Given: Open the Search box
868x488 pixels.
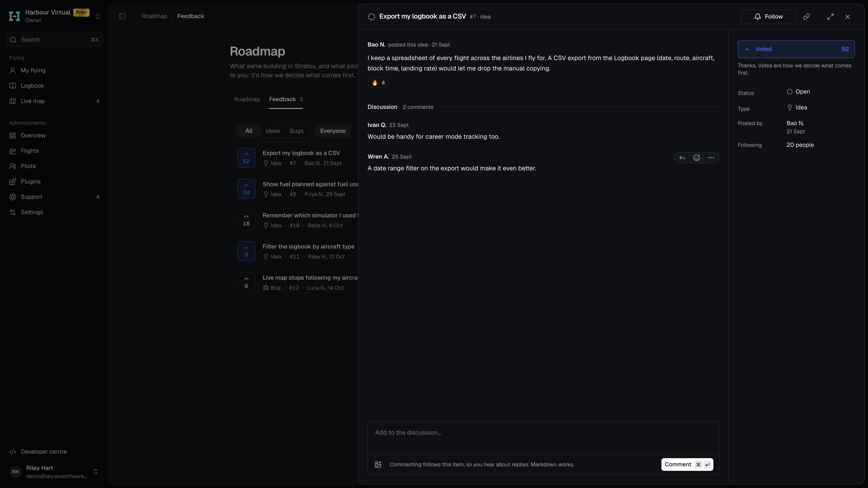Looking at the screenshot, I should [54, 40].
